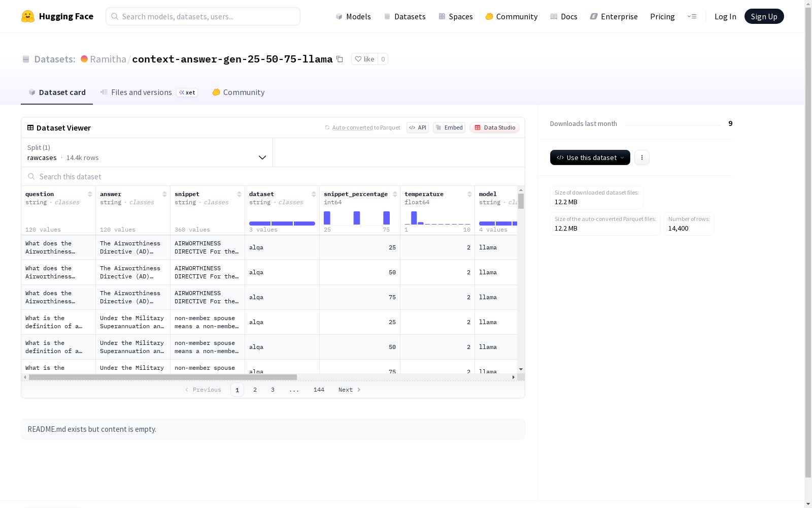Open the dataset Community tab

(x=239, y=92)
